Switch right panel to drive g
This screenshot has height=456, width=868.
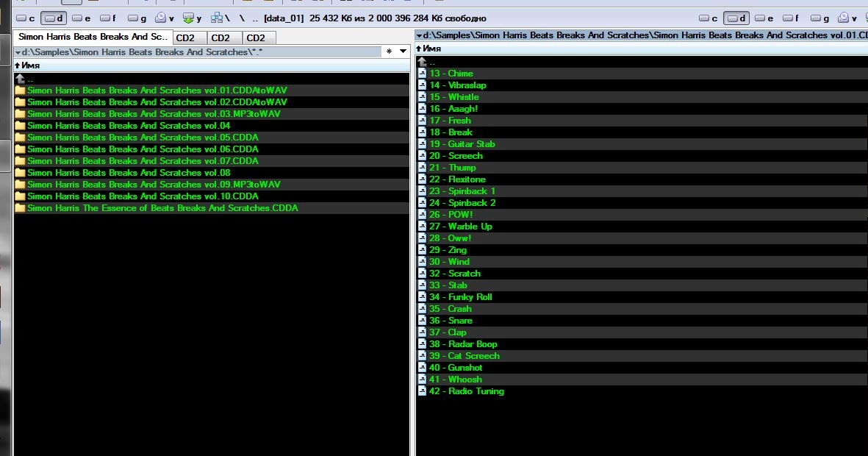[x=819, y=18]
